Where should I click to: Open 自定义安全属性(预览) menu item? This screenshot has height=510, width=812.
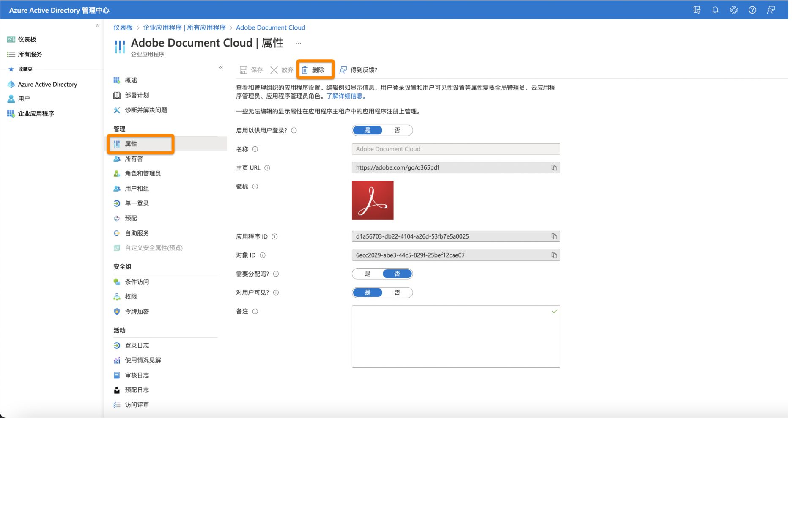click(x=154, y=248)
